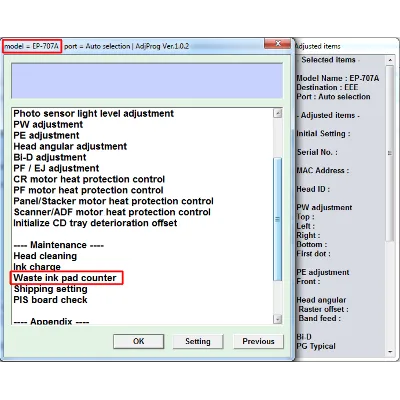Select PF / EJ adjustment
400x400 pixels.
click(x=56, y=168)
